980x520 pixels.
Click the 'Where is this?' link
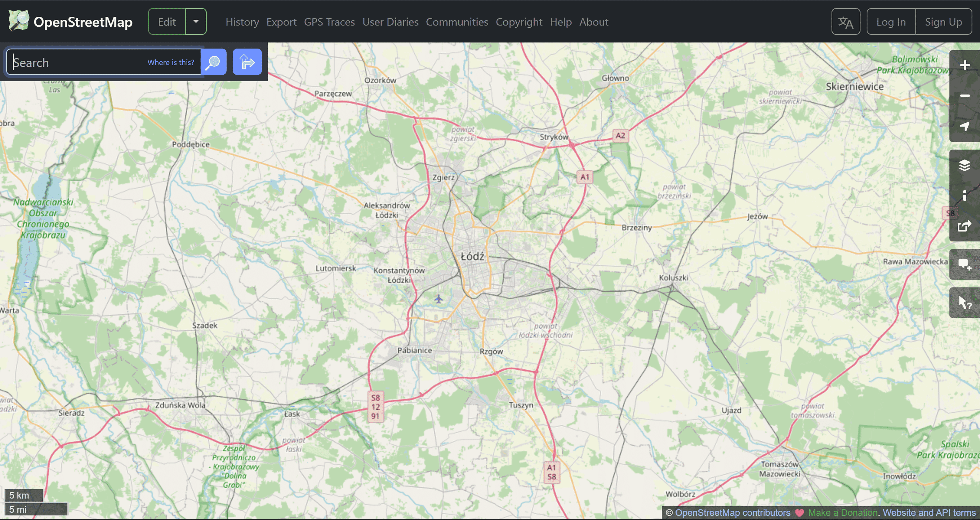click(x=171, y=62)
